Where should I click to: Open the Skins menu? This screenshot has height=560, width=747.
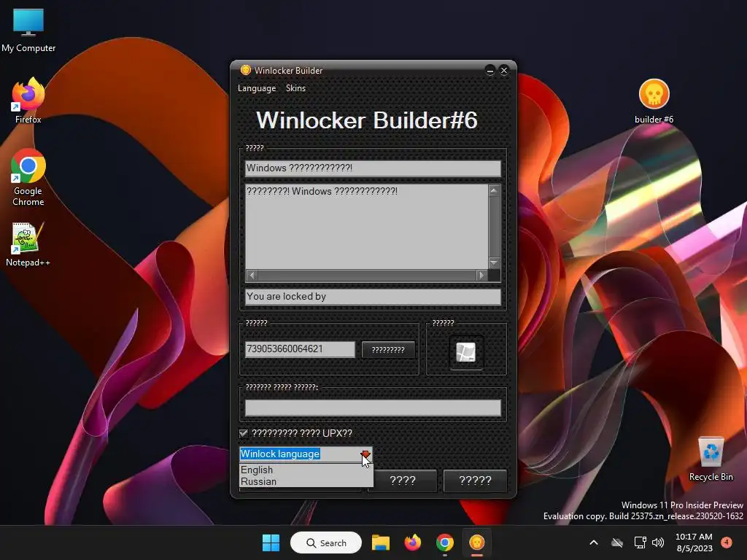click(295, 88)
